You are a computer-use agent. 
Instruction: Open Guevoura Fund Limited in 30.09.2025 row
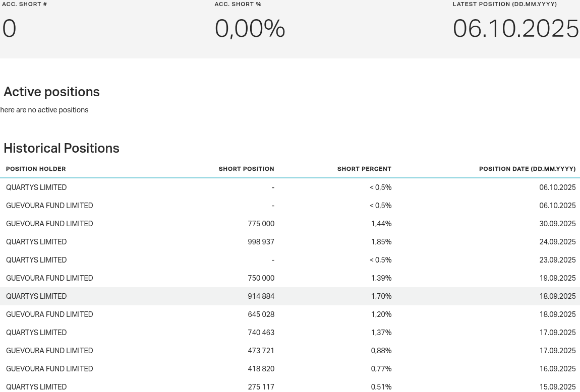[49, 224]
